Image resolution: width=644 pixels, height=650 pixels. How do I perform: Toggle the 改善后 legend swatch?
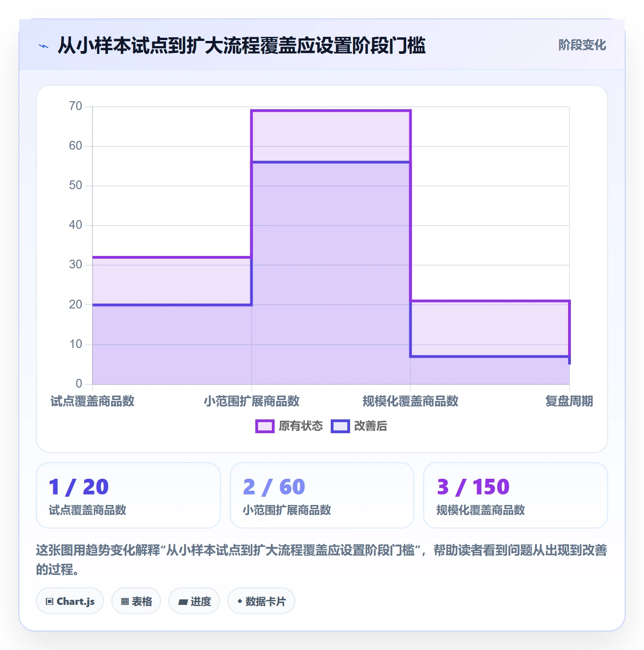click(x=340, y=426)
